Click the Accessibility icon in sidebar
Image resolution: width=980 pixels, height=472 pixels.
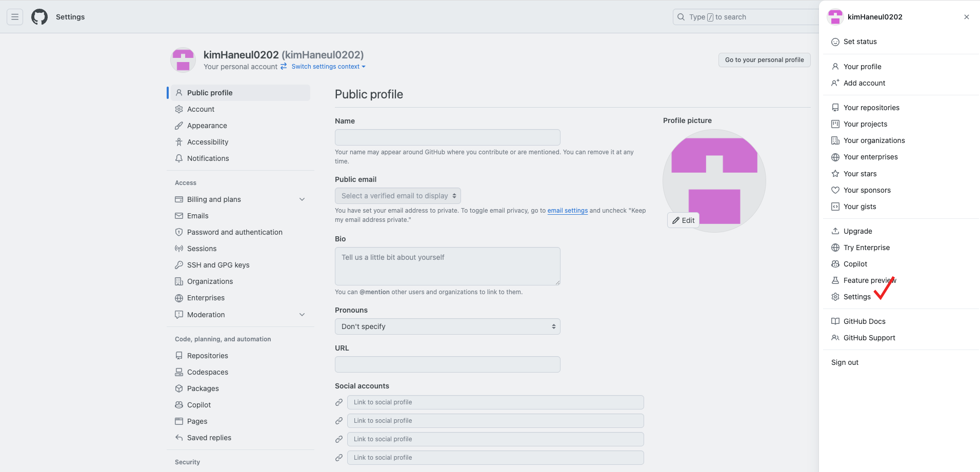[x=179, y=142]
